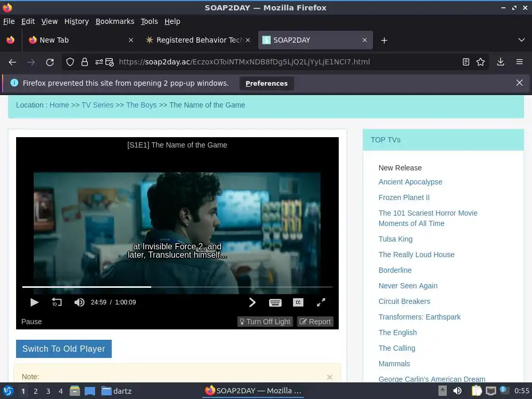Close the SOAP2DAY tab
Image resolution: width=532 pixels, height=399 pixels.
point(364,40)
